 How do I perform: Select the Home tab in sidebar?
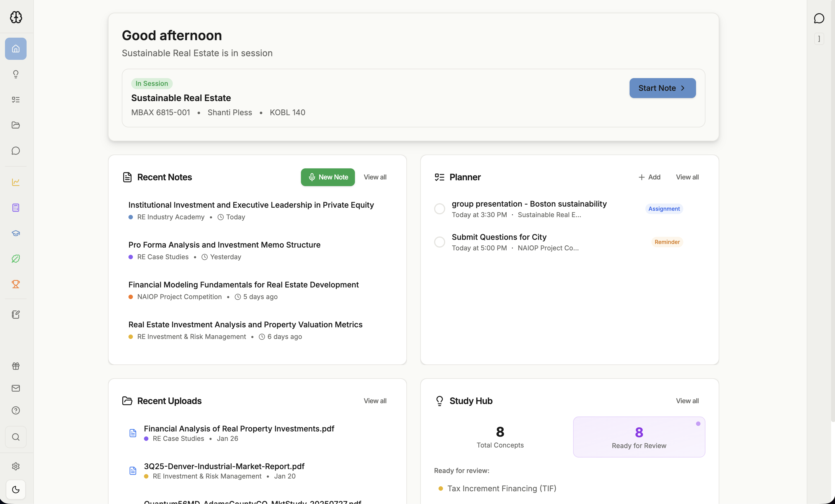pos(16,49)
